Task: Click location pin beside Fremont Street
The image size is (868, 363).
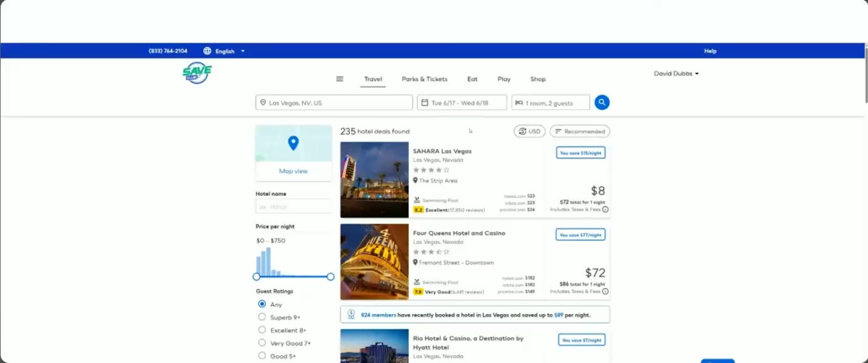Action: pos(415,263)
